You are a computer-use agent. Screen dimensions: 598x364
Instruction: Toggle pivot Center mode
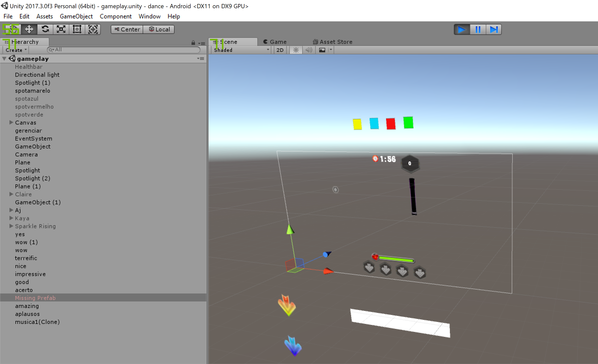[127, 29]
